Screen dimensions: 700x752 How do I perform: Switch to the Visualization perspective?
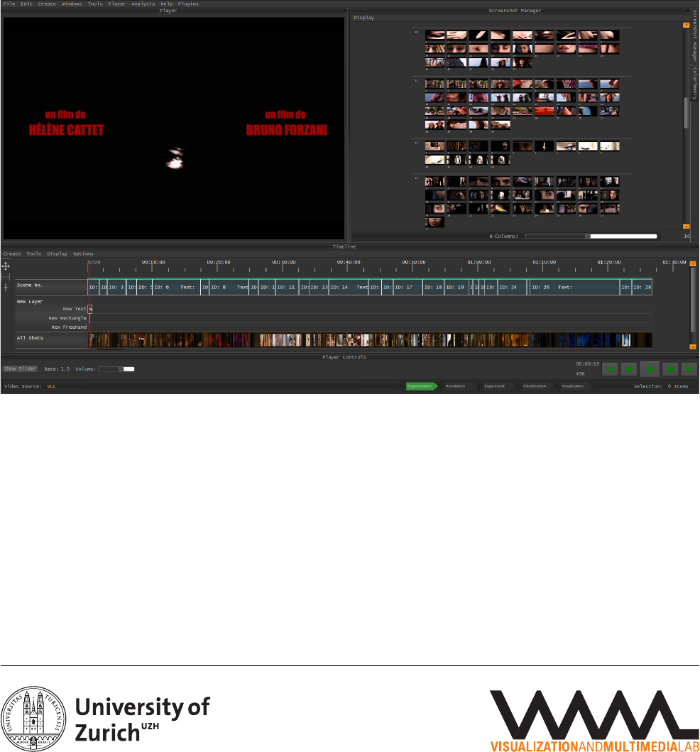pos(574,386)
